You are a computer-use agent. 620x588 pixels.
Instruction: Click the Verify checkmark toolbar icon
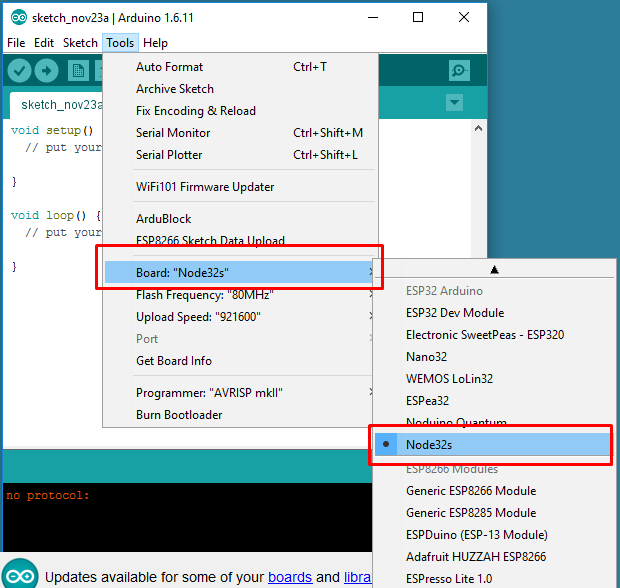pos(19,70)
